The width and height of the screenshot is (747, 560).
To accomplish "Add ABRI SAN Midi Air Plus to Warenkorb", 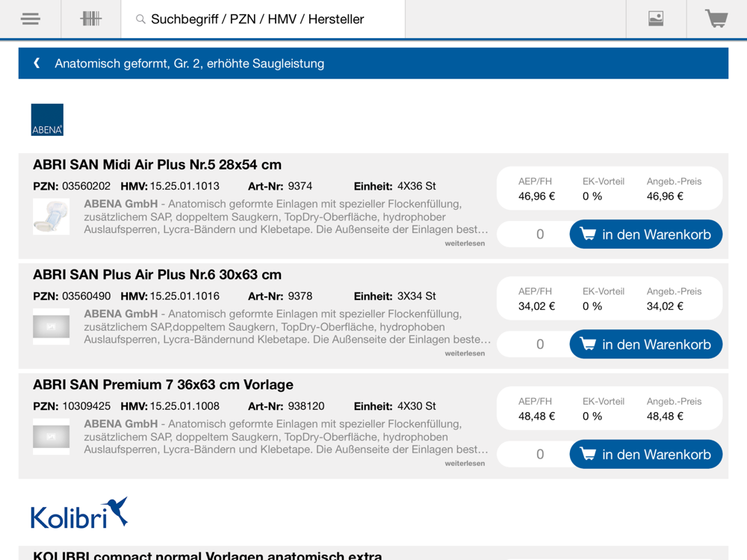I will 646,234.
